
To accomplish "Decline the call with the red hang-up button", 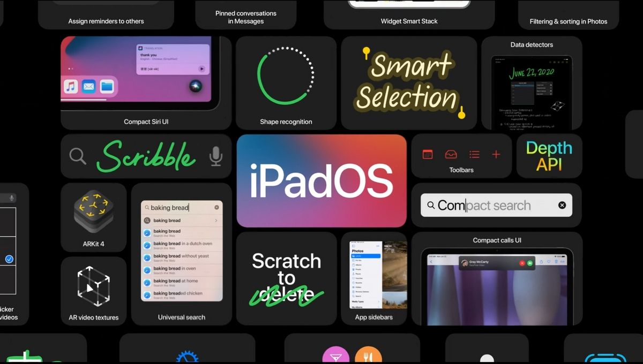I will (x=522, y=263).
